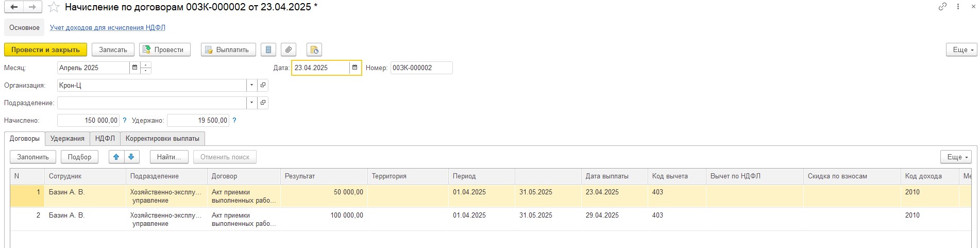Move the selected row up with the blue arrow

click(116, 157)
